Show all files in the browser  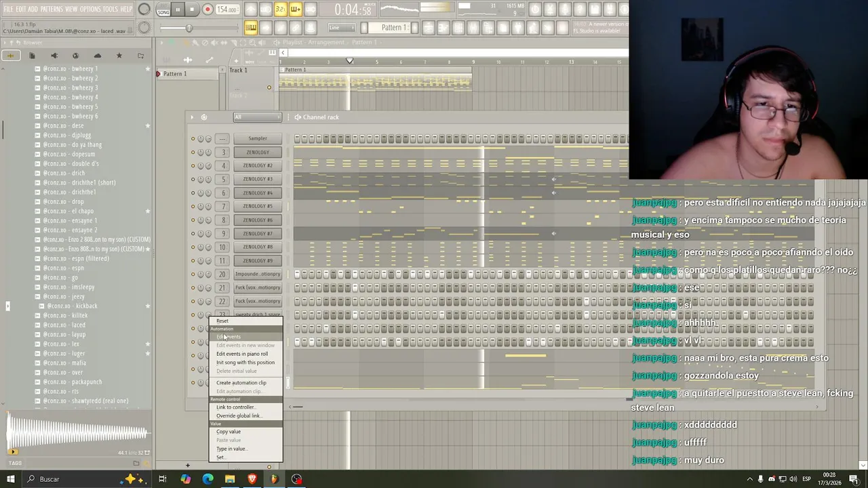10,56
